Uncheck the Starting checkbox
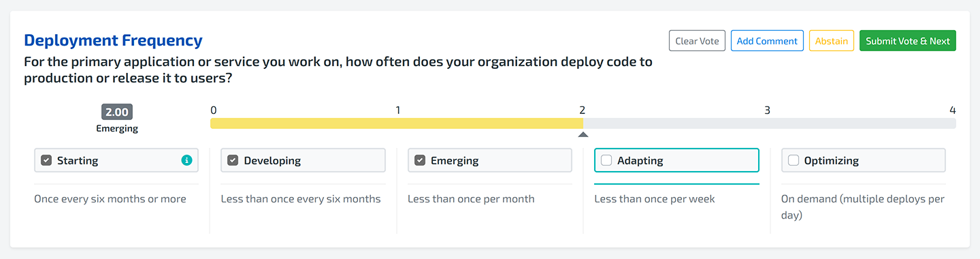980x259 pixels. [x=46, y=160]
